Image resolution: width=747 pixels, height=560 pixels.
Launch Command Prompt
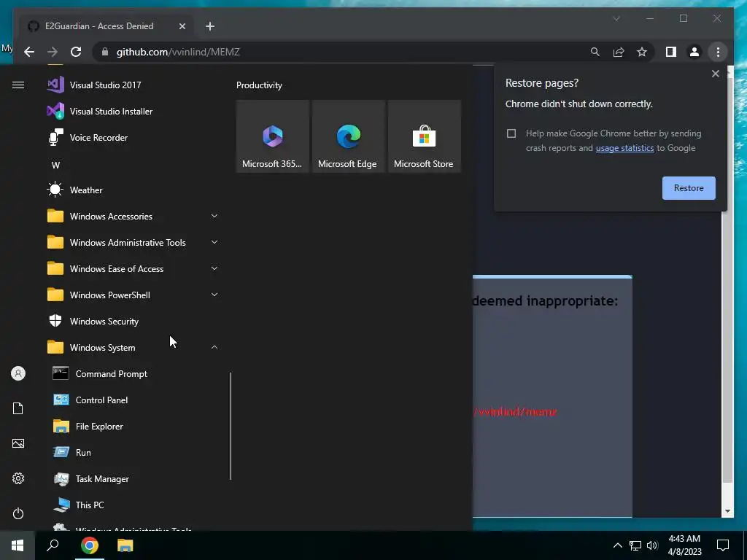coord(133,374)
